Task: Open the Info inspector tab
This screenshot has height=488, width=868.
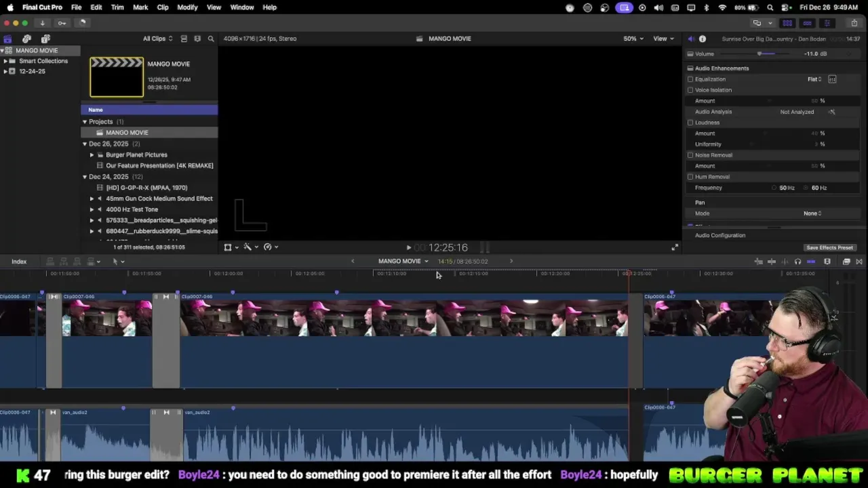Action: click(x=703, y=39)
